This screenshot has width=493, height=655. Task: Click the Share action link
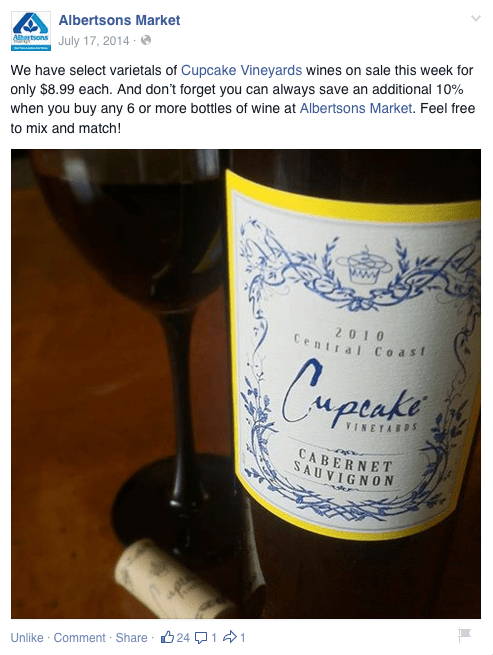click(131, 638)
